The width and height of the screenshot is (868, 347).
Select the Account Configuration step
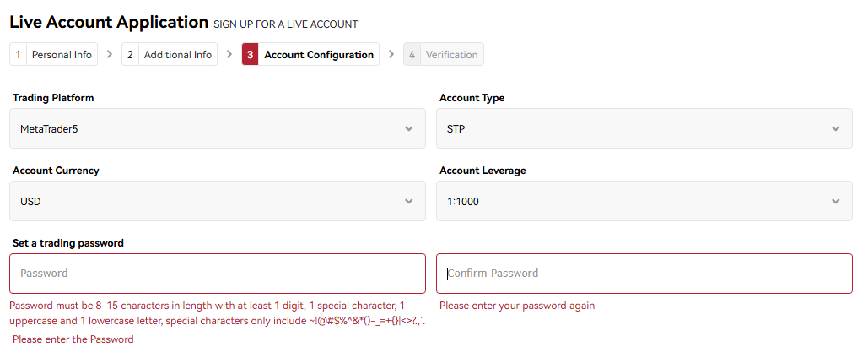click(x=319, y=55)
